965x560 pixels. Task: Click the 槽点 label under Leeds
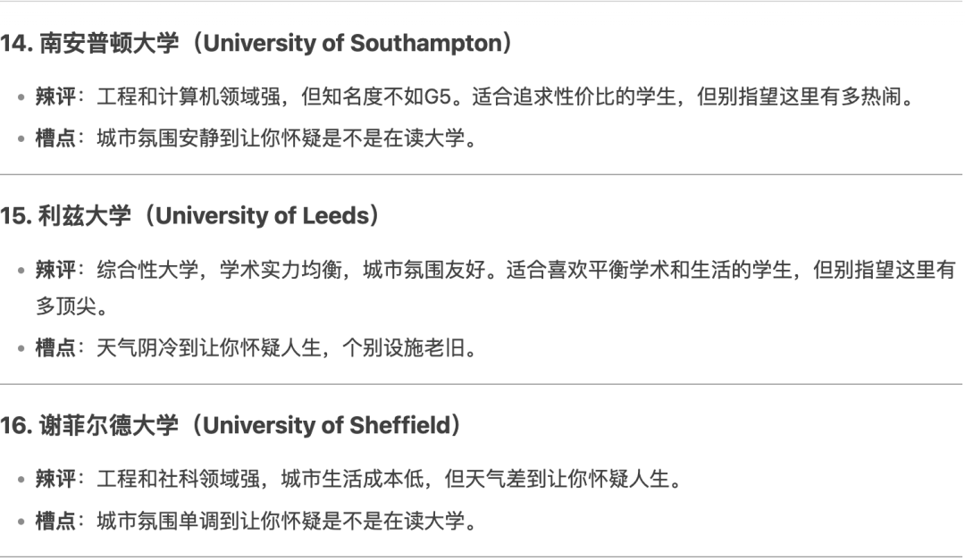(x=55, y=348)
